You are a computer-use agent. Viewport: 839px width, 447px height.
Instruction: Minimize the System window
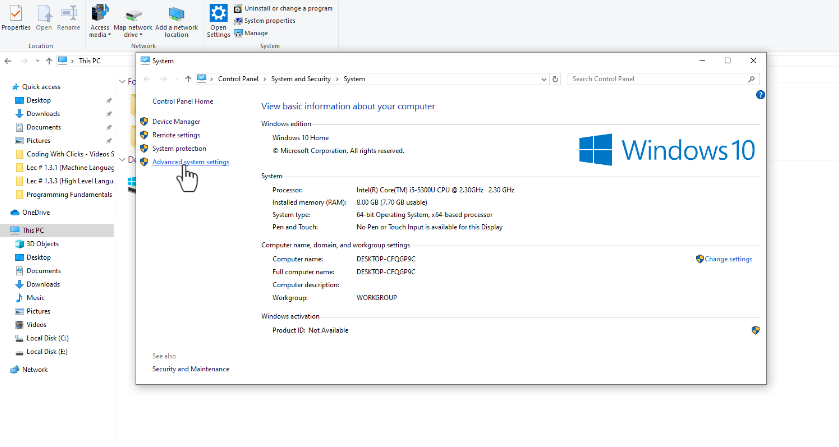pyautogui.click(x=703, y=60)
